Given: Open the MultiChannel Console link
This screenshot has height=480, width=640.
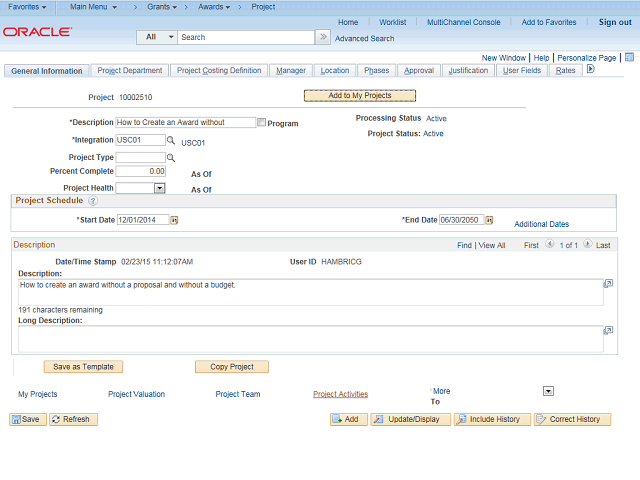Looking at the screenshot, I should [463, 22].
